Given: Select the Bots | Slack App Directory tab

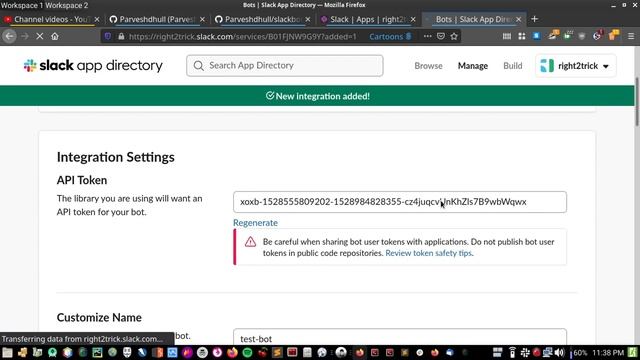Looking at the screenshot, I should coord(473,19).
